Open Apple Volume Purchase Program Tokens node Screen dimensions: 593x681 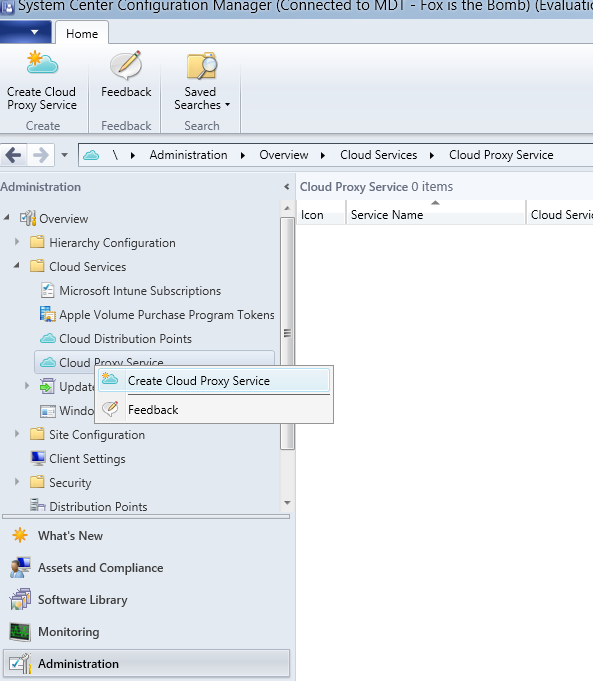click(167, 314)
